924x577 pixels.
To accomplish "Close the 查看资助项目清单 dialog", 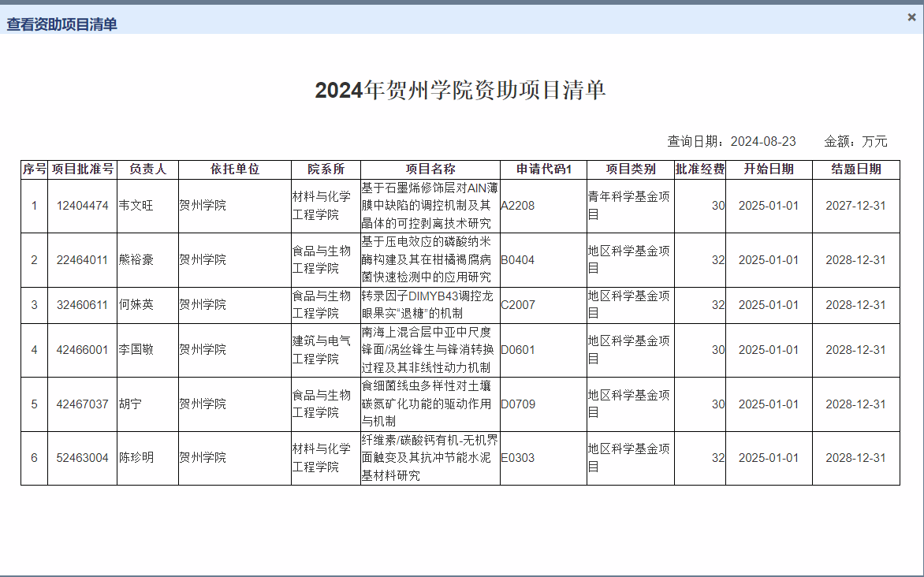I will (911, 17).
